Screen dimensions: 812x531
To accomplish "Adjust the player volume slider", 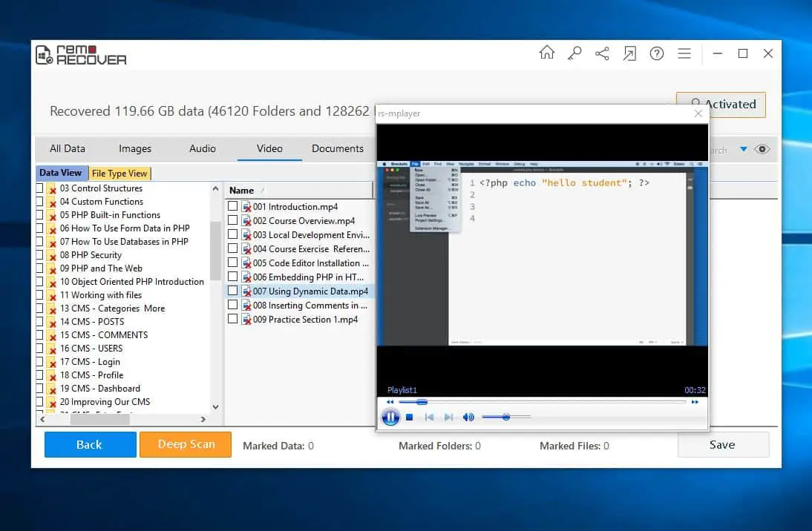I will (x=506, y=417).
